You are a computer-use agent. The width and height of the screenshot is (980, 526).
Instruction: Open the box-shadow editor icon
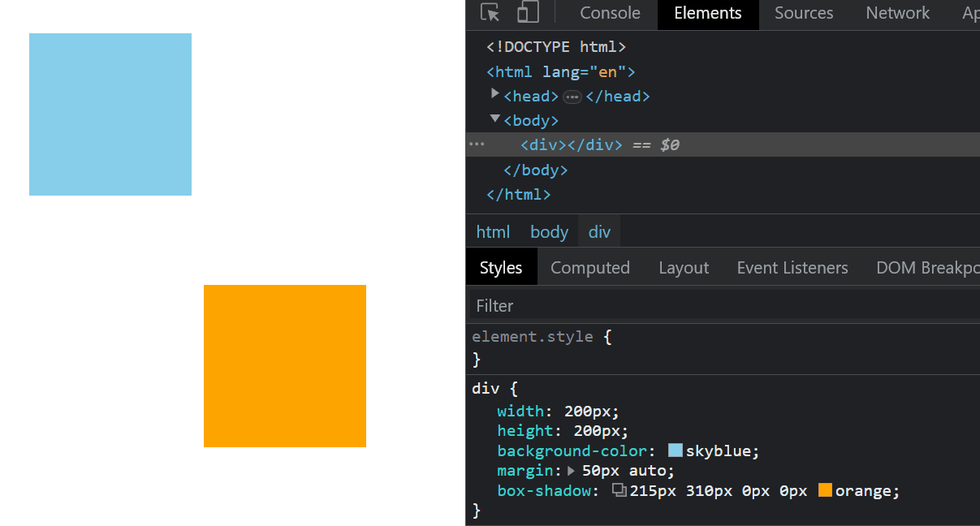618,490
